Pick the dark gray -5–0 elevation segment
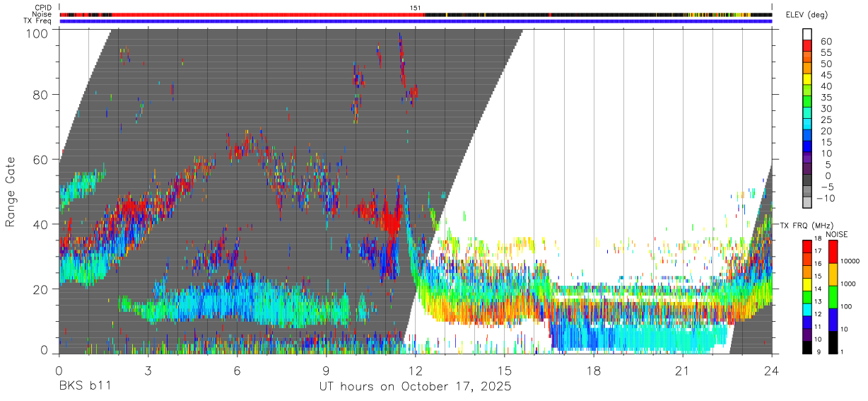 807,179
